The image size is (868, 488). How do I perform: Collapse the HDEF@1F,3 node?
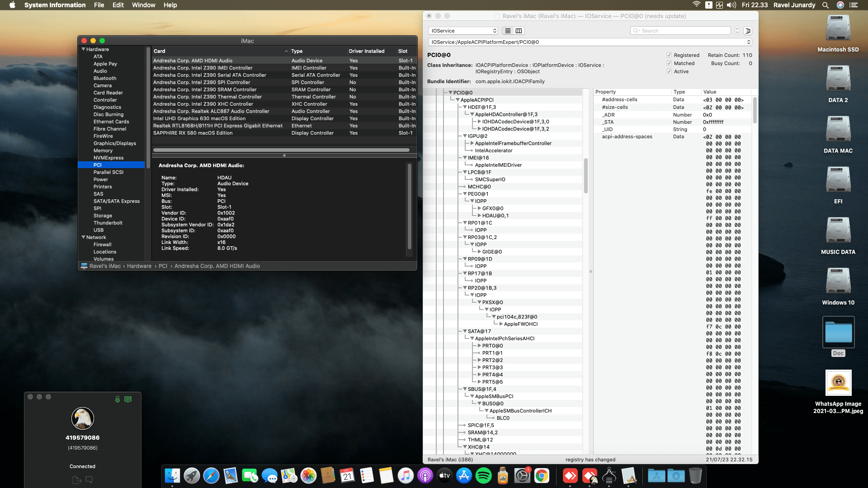pyautogui.click(x=465, y=107)
